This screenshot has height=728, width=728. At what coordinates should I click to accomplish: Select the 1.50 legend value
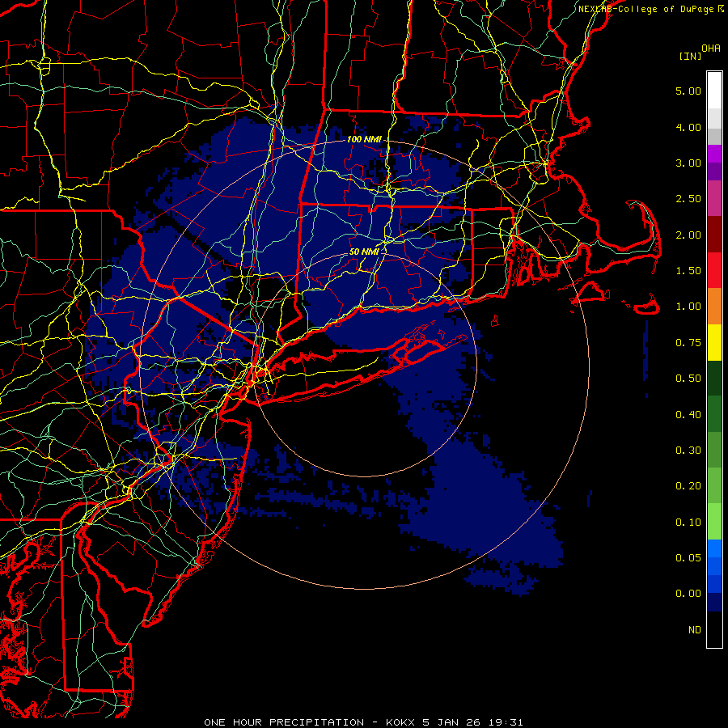[x=688, y=271]
